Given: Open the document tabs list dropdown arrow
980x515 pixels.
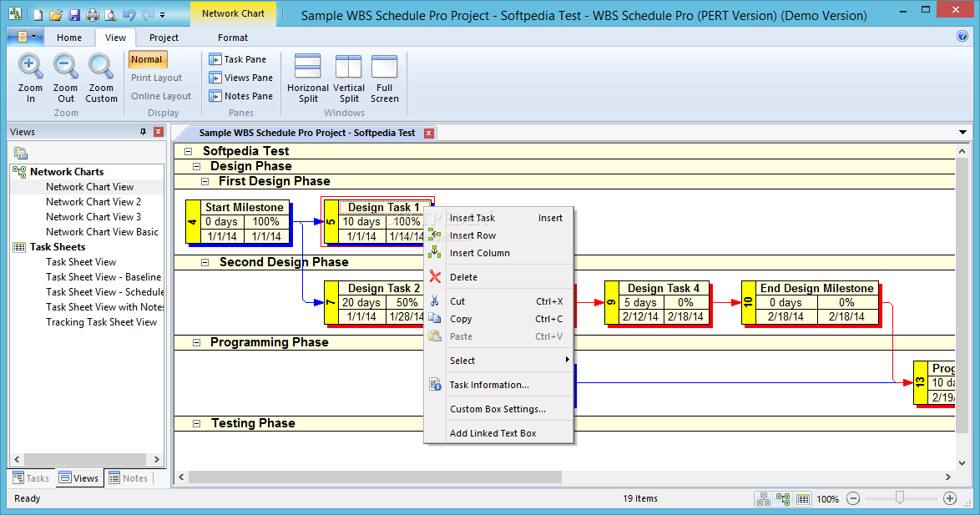Looking at the screenshot, I should pos(962,133).
